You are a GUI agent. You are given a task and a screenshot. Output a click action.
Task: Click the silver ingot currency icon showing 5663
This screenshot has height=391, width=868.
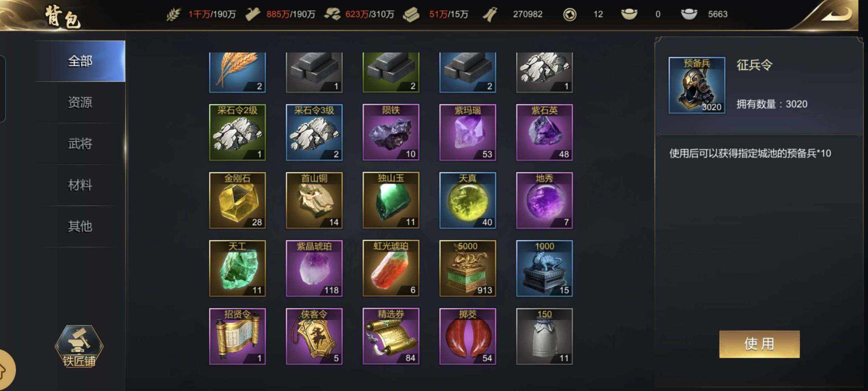[x=689, y=14]
